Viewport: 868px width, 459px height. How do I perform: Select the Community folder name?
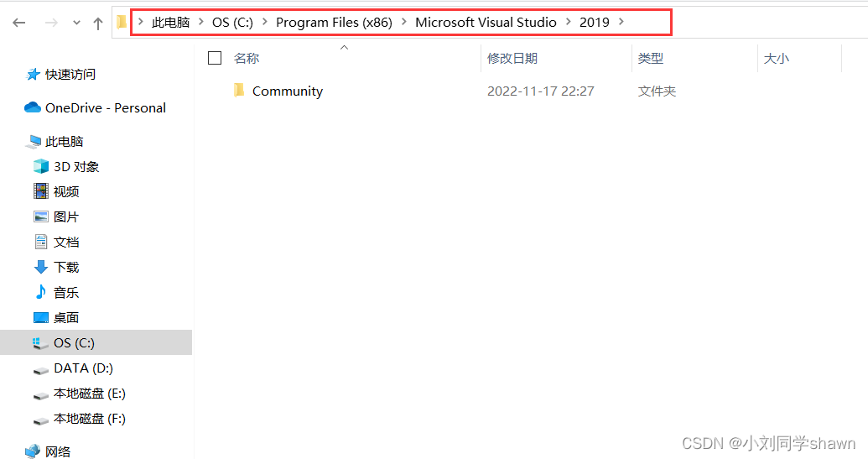(288, 91)
